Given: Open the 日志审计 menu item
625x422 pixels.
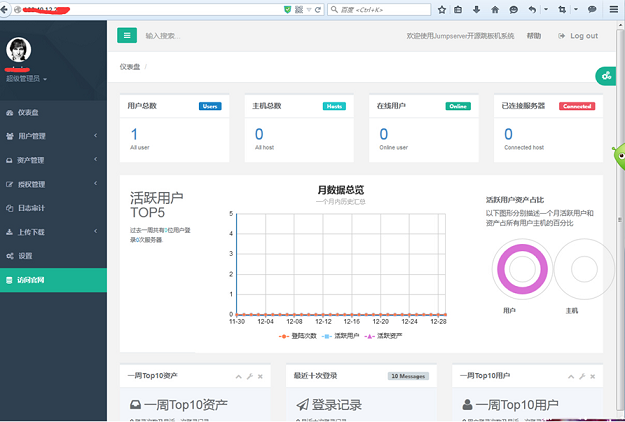Looking at the screenshot, I should [x=53, y=208].
